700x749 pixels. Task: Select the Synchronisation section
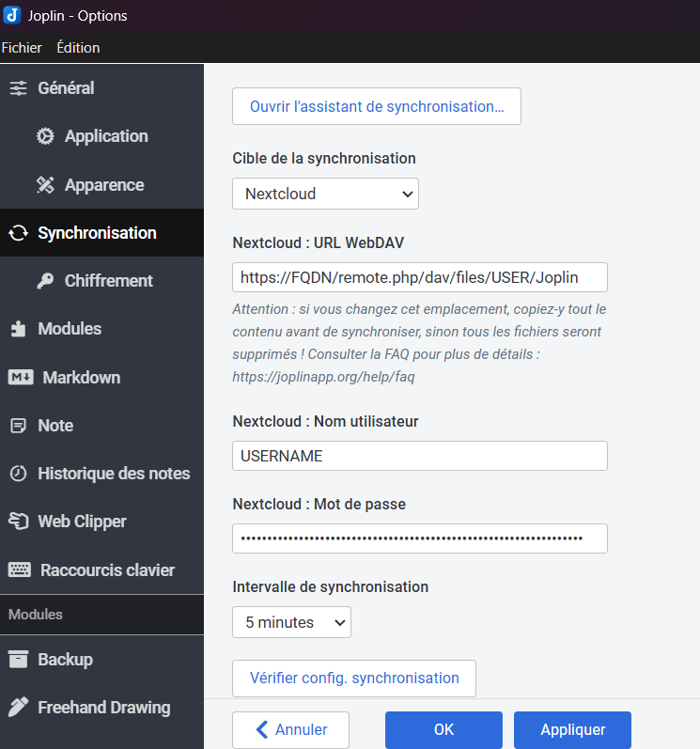[101, 233]
